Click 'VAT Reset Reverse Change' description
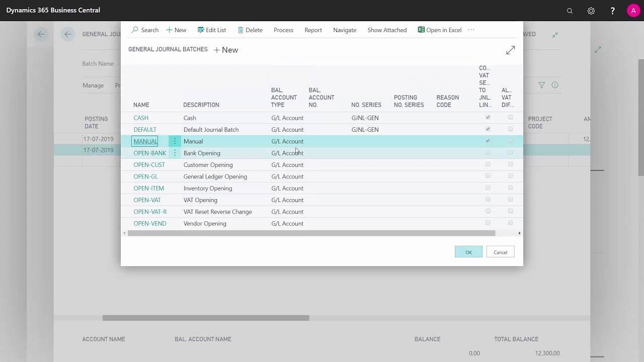644x362 pixels. [217, 212]
